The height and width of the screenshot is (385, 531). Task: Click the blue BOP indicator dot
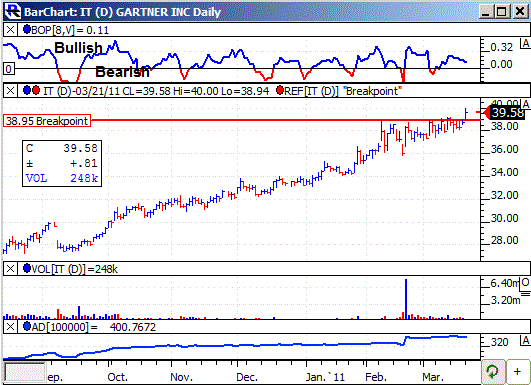point(26,29)
